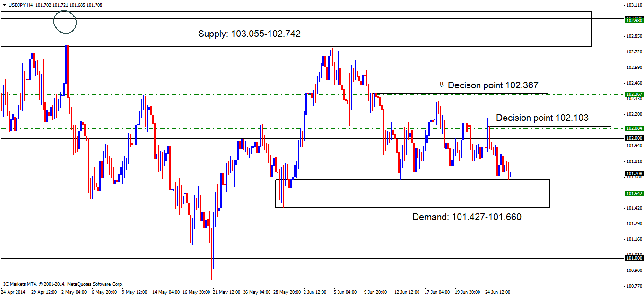Screen dimensions: 644x296
Task: Click the '9 May 12:00' date on time axis
Action: [x=135, y=292]
